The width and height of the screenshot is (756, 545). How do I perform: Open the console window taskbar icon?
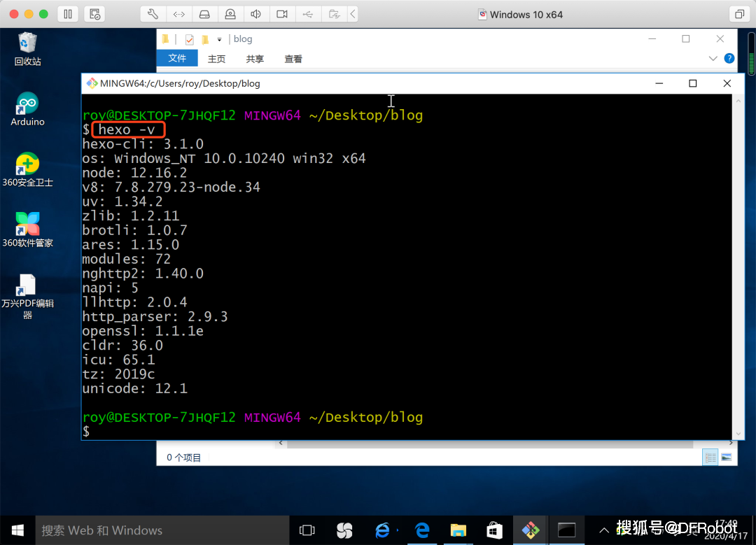pyautogui.click(x=566, y=530)
